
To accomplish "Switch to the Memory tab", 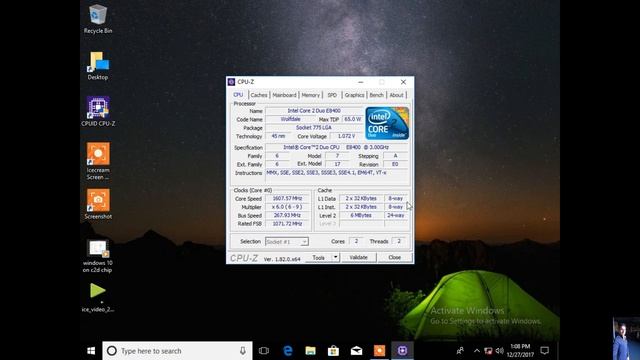I will coord(311,95).
